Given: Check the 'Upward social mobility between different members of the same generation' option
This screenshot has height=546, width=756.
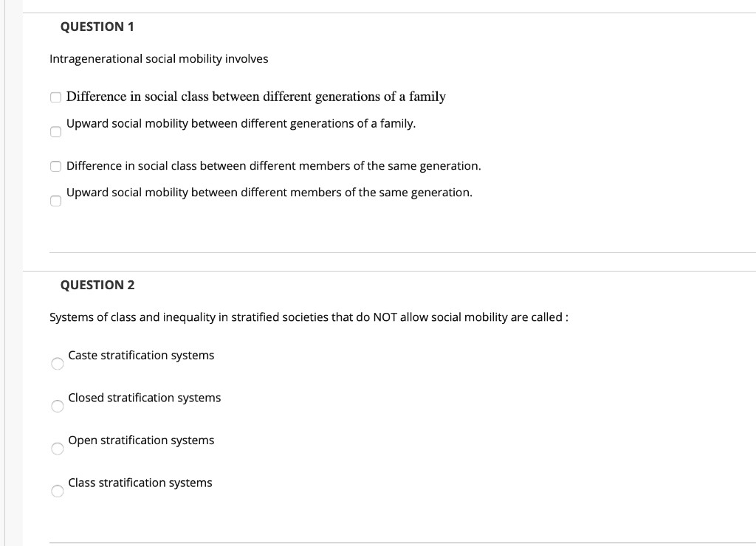Looking at the screenshot, I should pyautogui.click(x=55, y=201).
